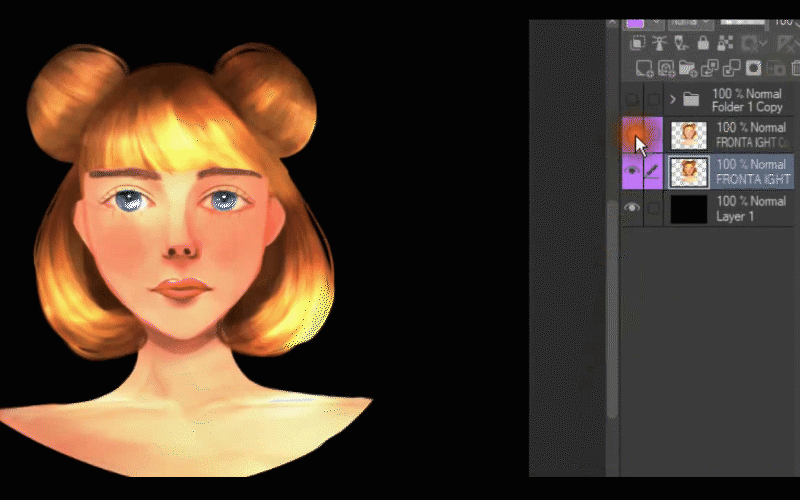Click the layer panel vertical scrollbar
This screenshot has height=500, width=800.
pyautogui.click(x=613, y=309)
